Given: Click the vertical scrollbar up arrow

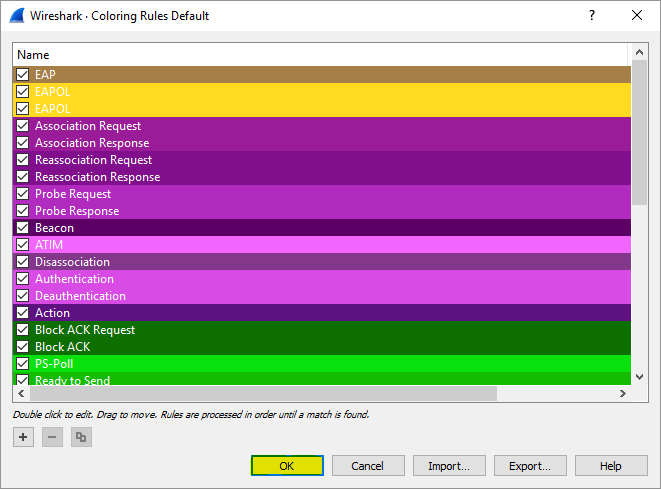Looking at the screenshot, I should pos(639,52).
